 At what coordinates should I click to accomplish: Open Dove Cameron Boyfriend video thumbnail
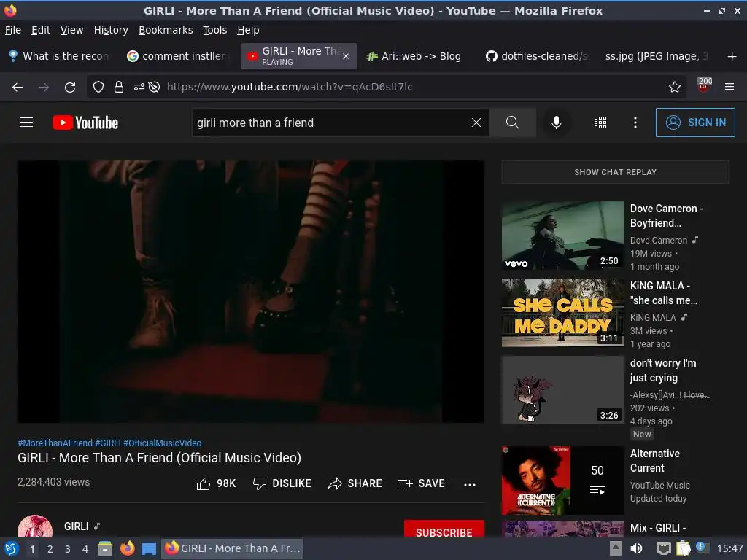562,236
